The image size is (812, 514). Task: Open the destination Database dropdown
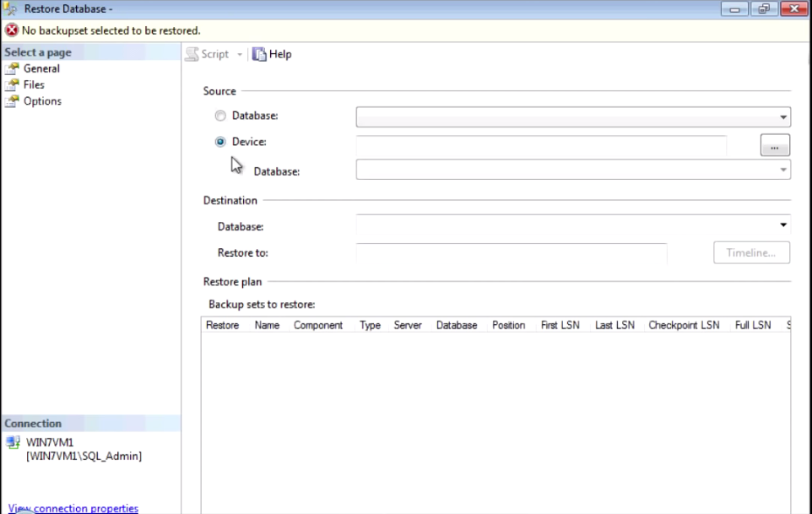pos(784,225)
